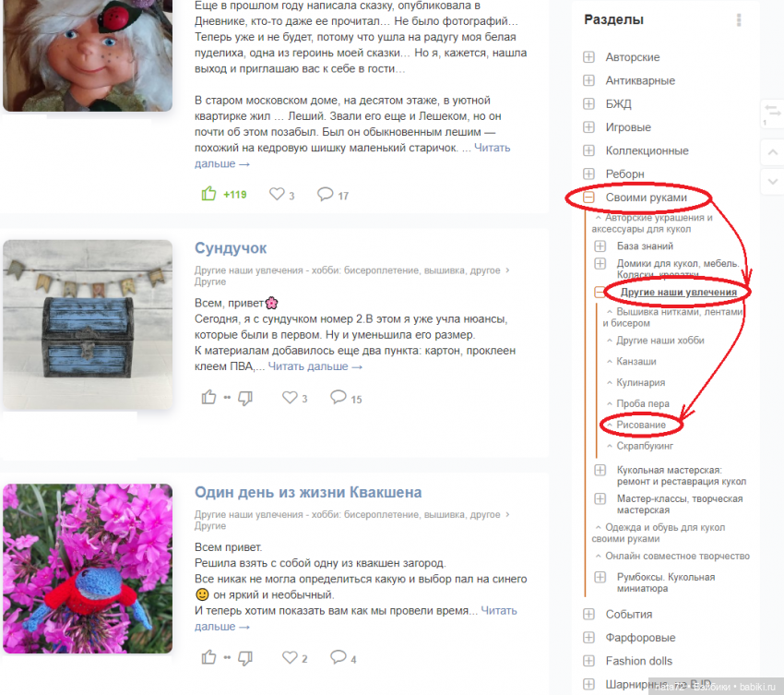Open the Сундучок post title link
The height and width of the screenshot is (695, 784).
click(x=231, y=248)
